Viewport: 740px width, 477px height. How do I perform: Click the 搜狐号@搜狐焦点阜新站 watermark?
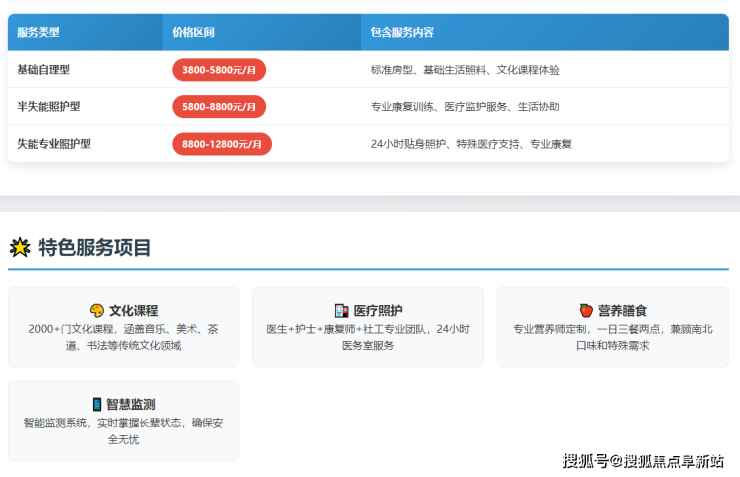coord(643,461)
